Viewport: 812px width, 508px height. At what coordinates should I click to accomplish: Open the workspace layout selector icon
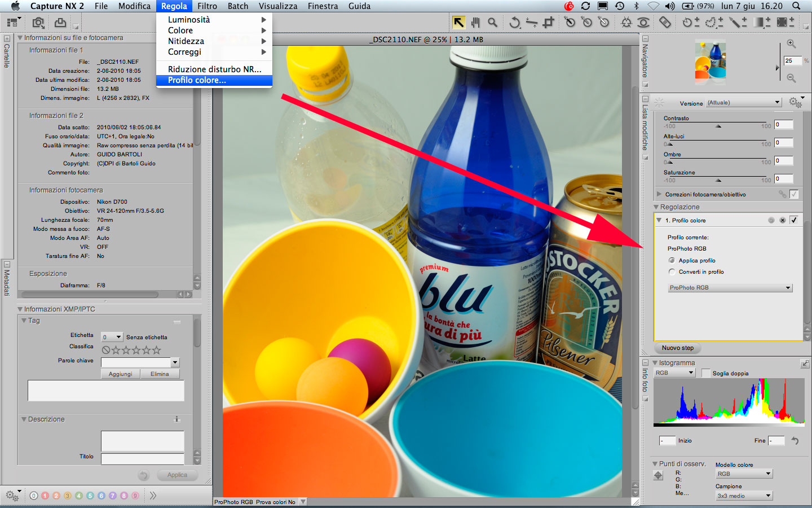click(14, 23)
